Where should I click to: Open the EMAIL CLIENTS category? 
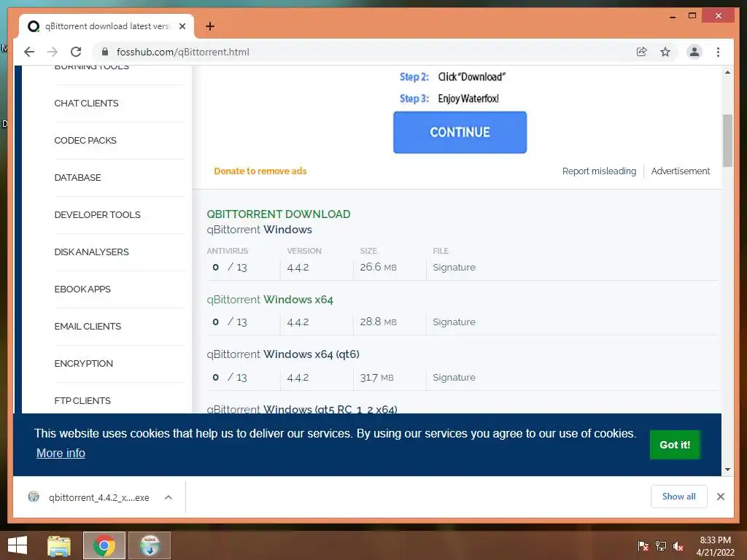(88, 326)
